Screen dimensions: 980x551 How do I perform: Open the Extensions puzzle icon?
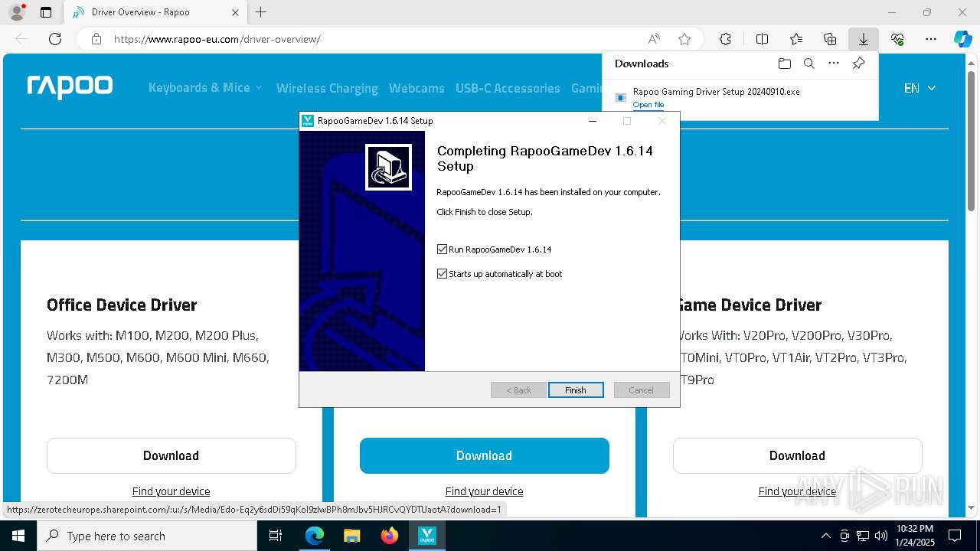tap(725, 39)
